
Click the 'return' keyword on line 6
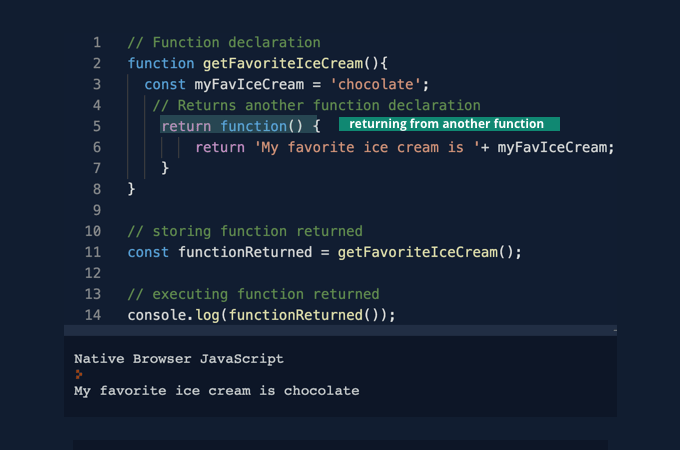click(220, 147)
